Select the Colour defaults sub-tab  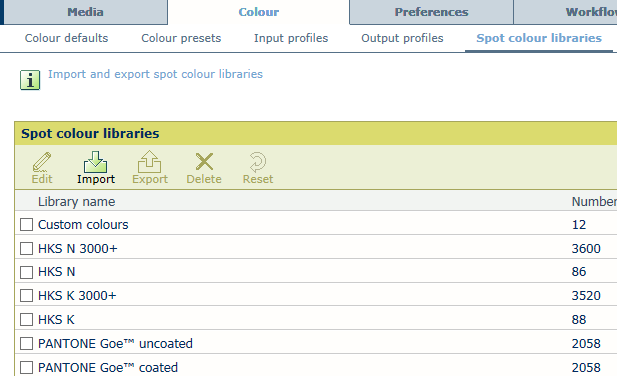coord(66,38)
